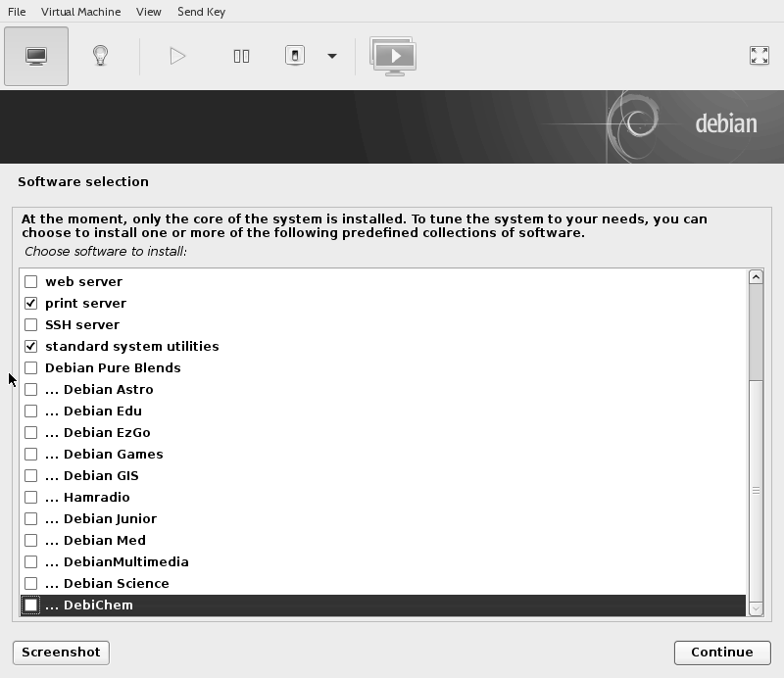This screenshot has width=784, height=678.
Task: Check the Debian Junior checkbox
Action: (x=31, y=519)
